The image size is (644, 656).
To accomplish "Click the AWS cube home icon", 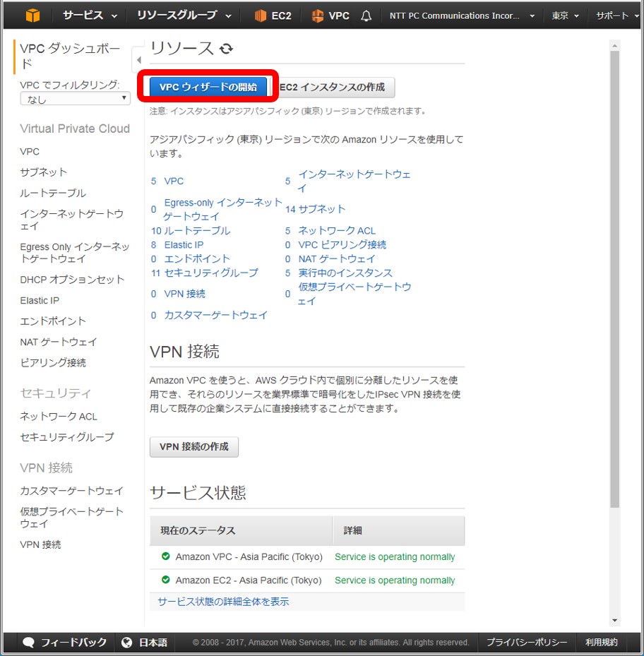I will [32, 16].
